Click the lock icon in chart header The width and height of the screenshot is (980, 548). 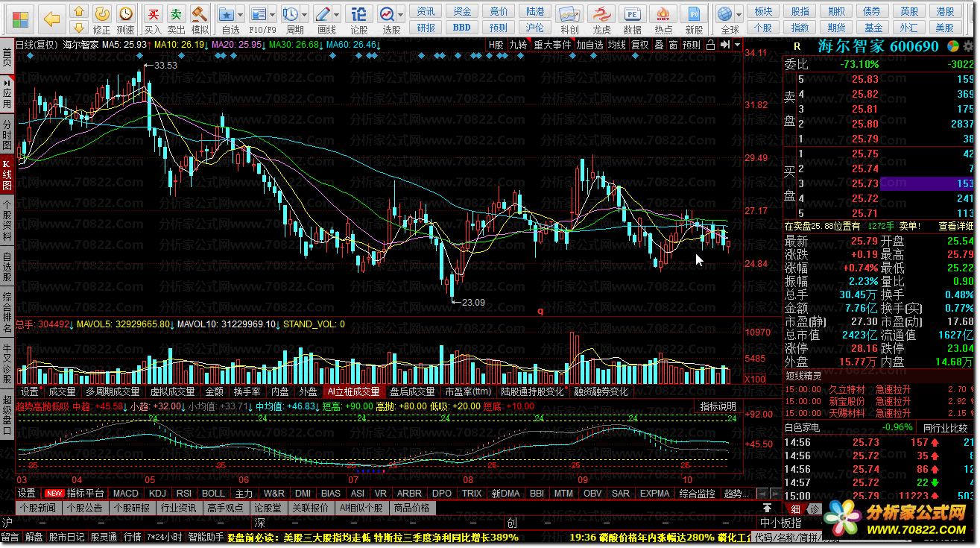(711, 45)
